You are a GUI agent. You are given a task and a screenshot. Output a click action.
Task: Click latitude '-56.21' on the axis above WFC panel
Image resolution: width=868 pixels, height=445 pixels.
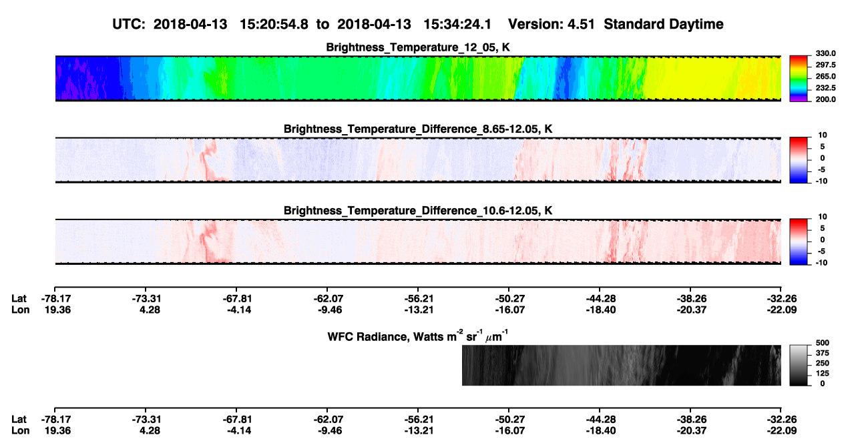(418, 298)
